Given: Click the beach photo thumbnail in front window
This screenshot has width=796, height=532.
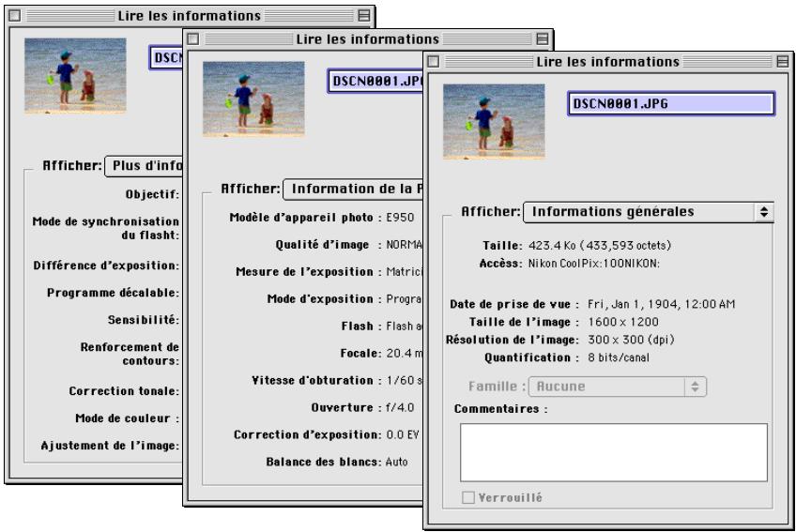Looking at the screenshot, I should click(x=494, y=122).
